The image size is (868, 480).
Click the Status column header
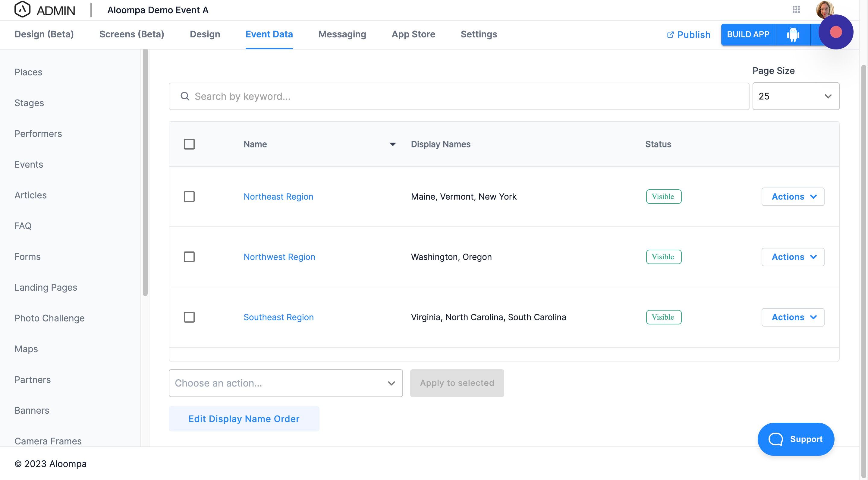coord(659,144)
